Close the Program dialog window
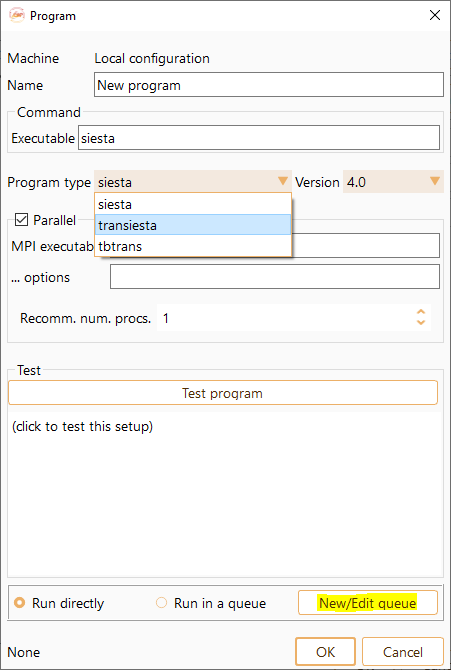The height and width of the screenshot is (670, 451). click(435, 16)
